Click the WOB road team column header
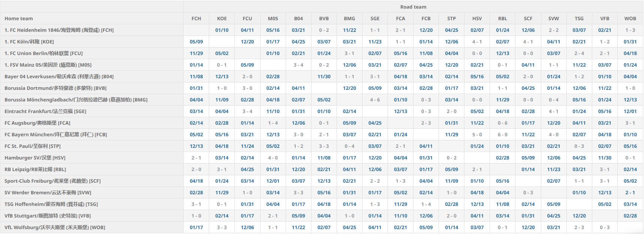644x234 pixels. point(630,18)
